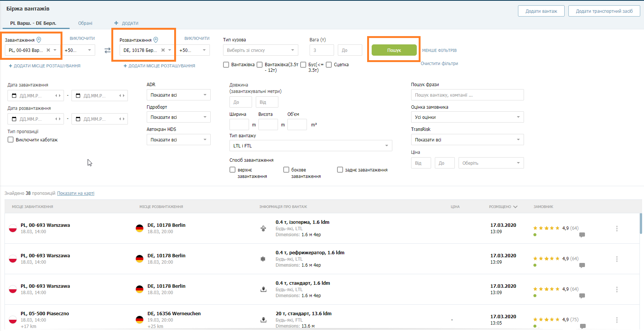Image resolution: width=644 pixels, height=331 pixels.
Task: Click the body icon in Piaseczno row
Action: click(x=263, y=320)
